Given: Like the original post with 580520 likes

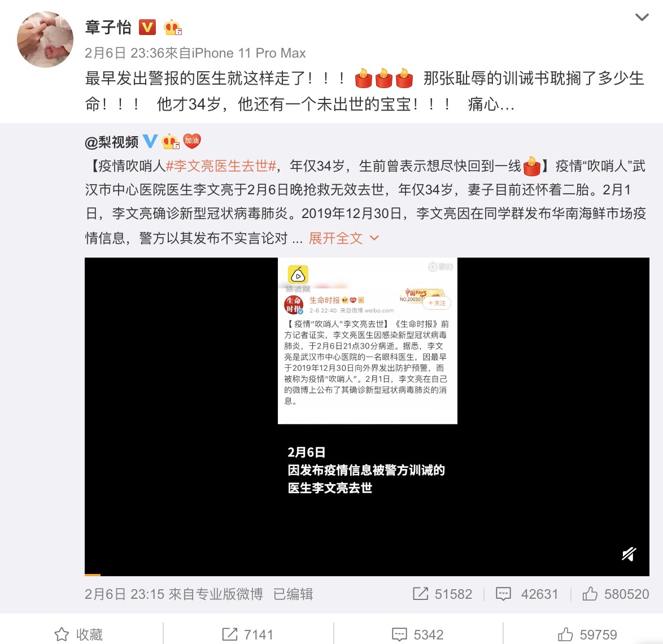Looking at the screenshot, I should pos(616,594).
